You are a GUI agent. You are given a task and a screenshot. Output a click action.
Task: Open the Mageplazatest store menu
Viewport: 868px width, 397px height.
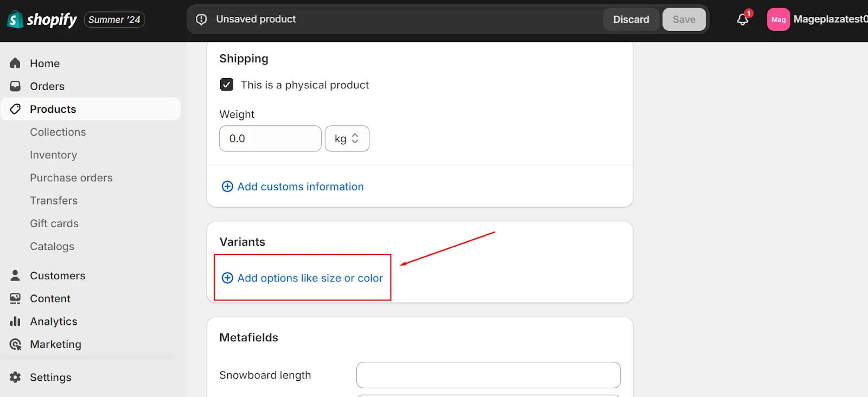click(830, 20)
